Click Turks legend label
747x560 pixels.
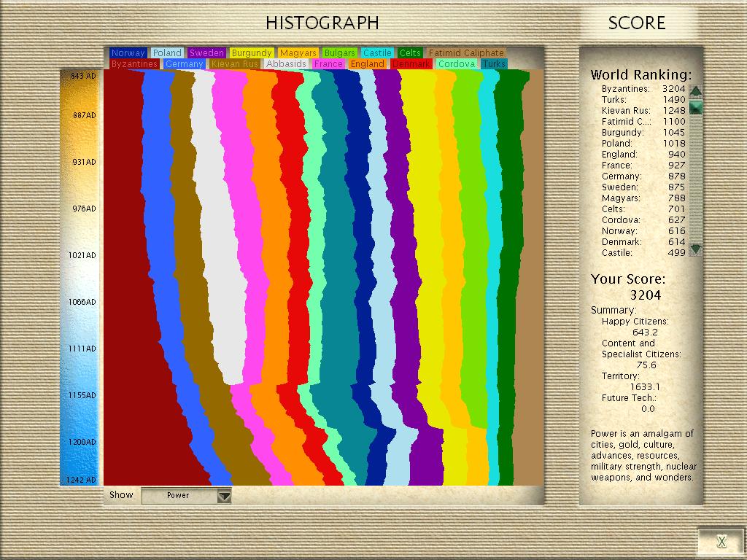pos(494,64)
